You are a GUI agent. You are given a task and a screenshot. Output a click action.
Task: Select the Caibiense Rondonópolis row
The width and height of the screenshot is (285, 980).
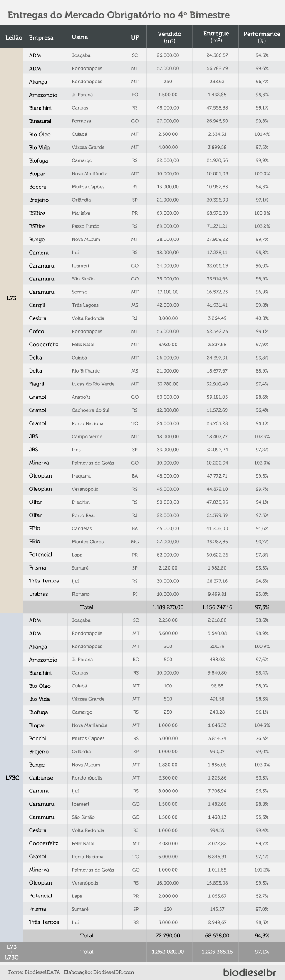[154, 777]
